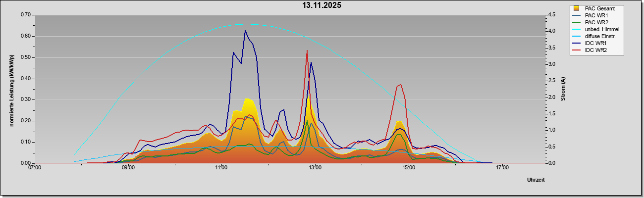Screen dimensions: 644x198
Task: Click the IDC WR1 peak near 11:30
Action: tap(245, 31)
